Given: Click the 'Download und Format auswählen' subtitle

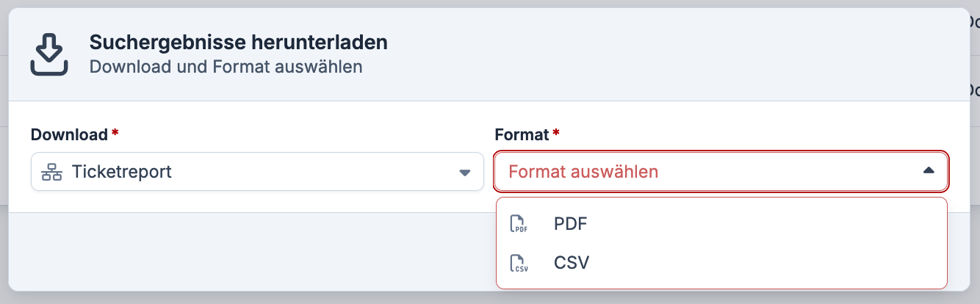Looking at the screenshot, I should 226,67.
